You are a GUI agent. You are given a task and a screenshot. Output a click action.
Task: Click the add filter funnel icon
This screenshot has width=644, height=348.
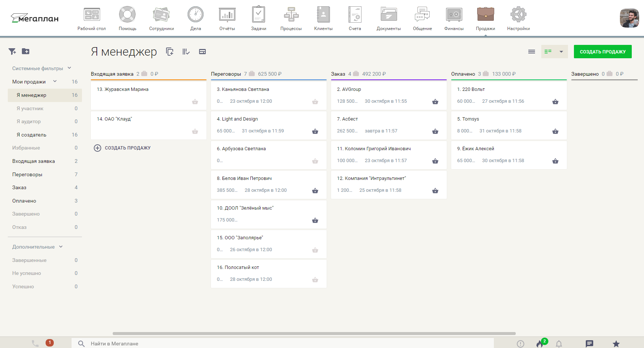[12, 51]
